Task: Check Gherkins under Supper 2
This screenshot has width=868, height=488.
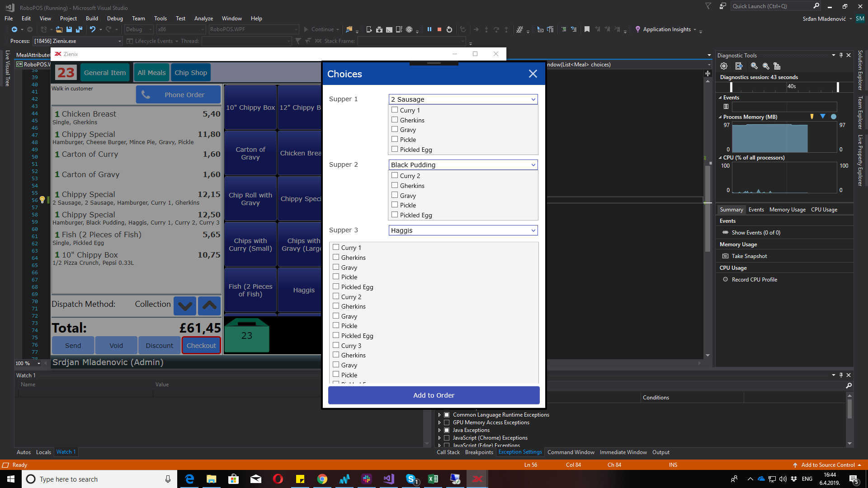Action: pos(395,185)
